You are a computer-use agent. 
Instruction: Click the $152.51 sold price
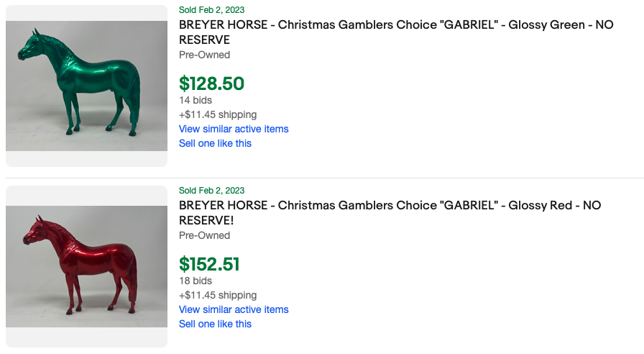(209, 264)
